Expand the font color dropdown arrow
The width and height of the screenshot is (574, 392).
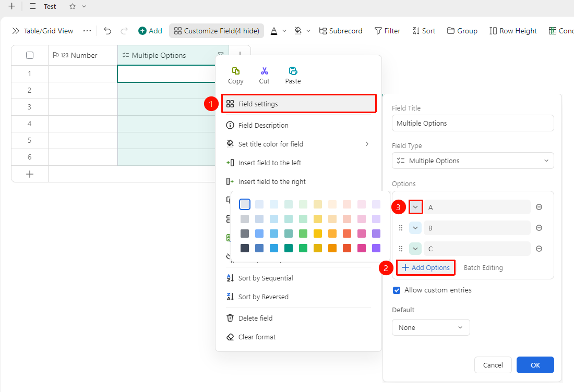[284, 31]
